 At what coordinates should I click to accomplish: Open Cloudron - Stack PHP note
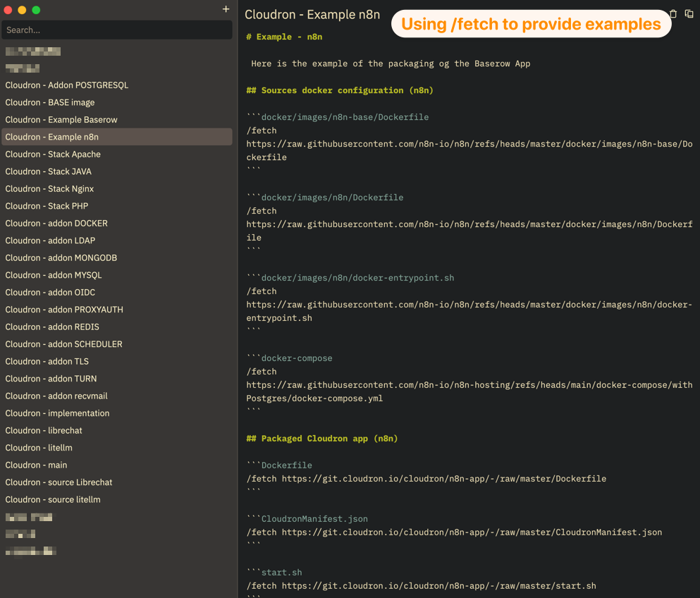coord(117,206)
